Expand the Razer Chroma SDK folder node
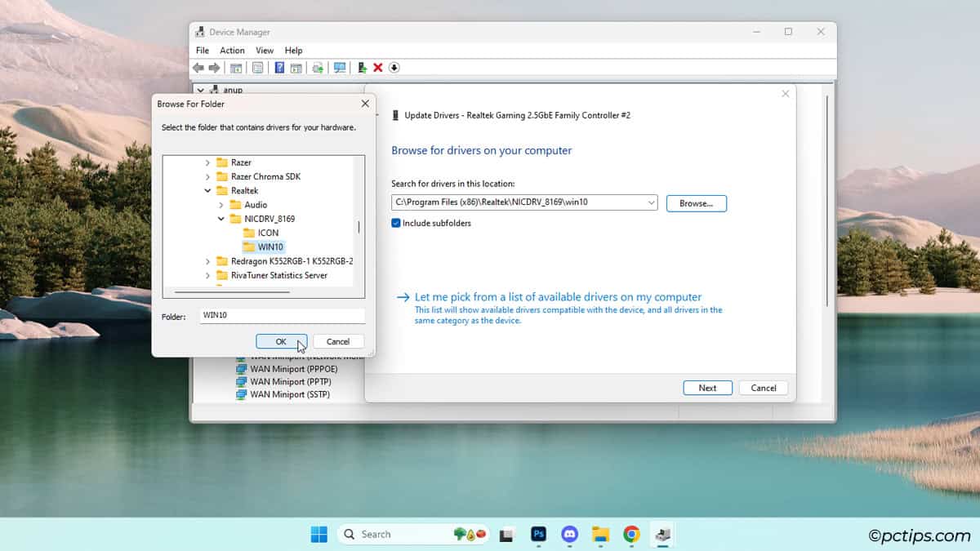The width and height of the screenshot is (980, 551). pos(207,176)
